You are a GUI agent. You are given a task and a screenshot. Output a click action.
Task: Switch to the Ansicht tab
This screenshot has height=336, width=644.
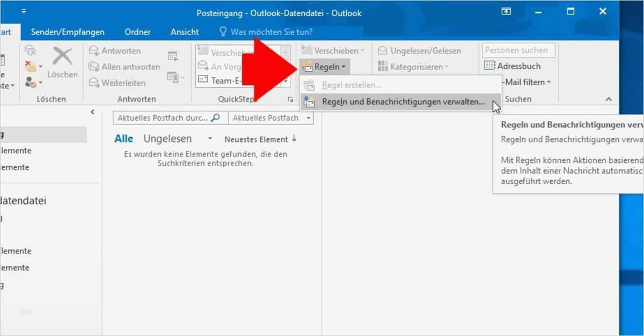click(x=184, y=32)
